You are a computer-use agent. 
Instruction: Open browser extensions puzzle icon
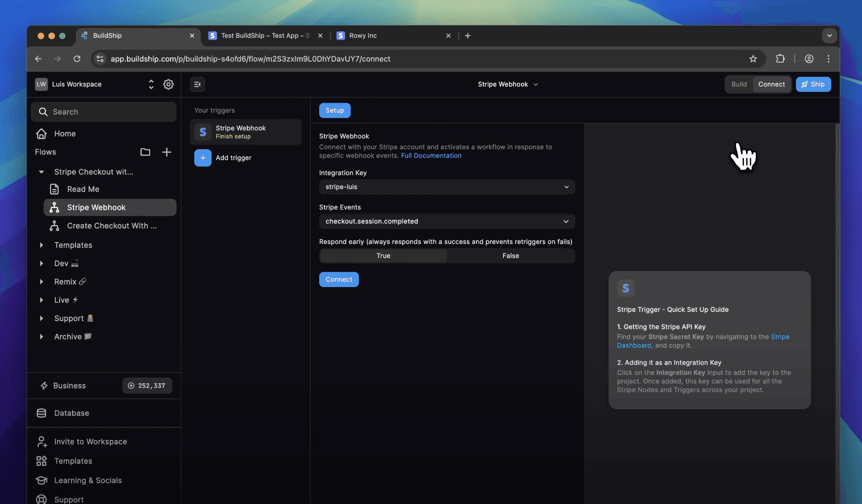(x=781, y=59)
